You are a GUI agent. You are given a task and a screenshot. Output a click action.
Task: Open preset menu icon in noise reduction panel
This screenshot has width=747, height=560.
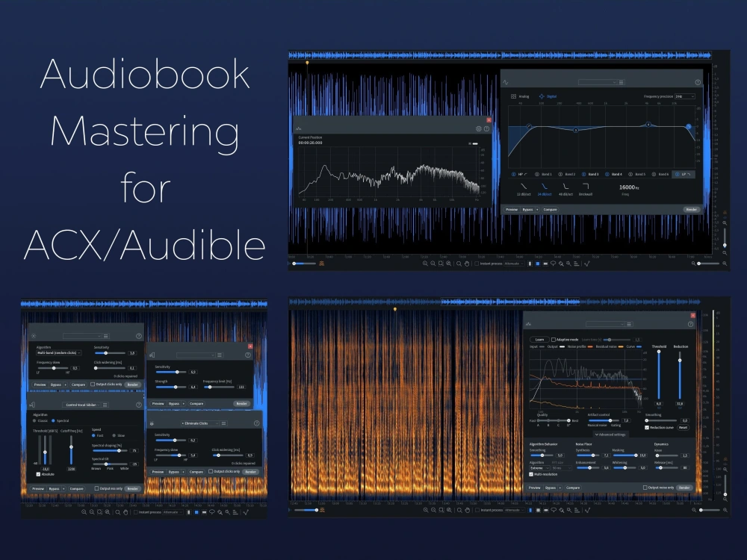(x=629, y=324)
